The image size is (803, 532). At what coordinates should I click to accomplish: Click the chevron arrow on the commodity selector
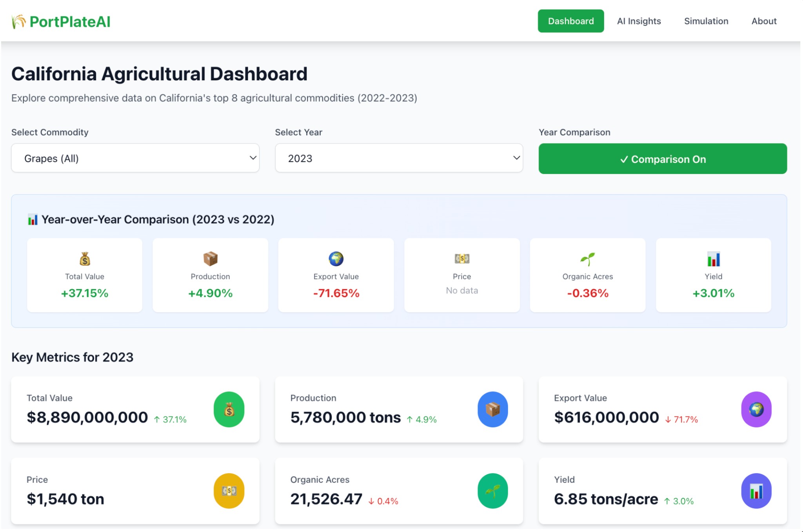tap(253, 158)
